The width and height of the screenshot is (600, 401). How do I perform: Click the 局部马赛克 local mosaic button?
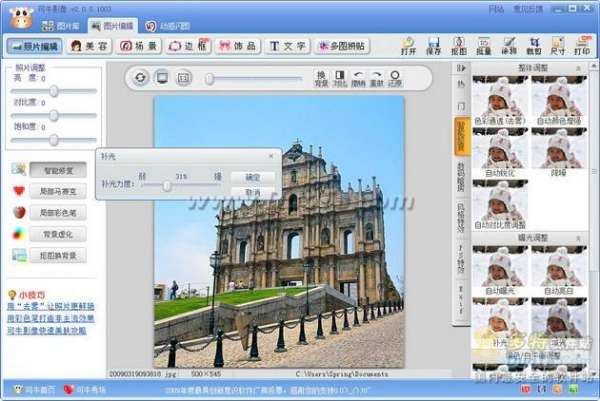click(58, 191)
